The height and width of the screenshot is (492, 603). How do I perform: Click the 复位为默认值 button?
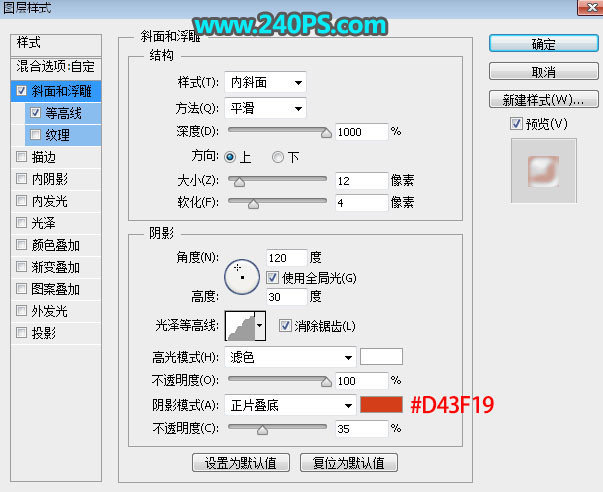(349, 463)
